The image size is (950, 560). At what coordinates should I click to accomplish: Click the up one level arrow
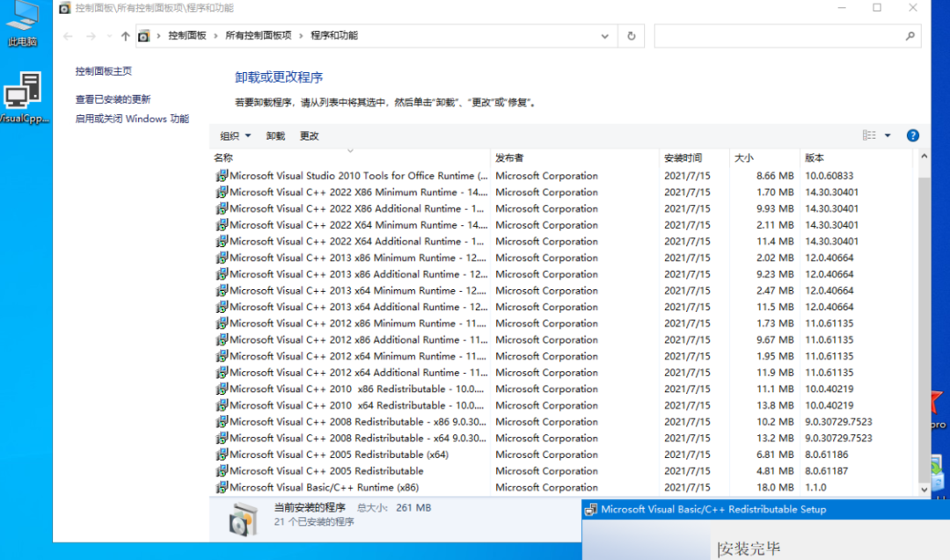[125, 36]
